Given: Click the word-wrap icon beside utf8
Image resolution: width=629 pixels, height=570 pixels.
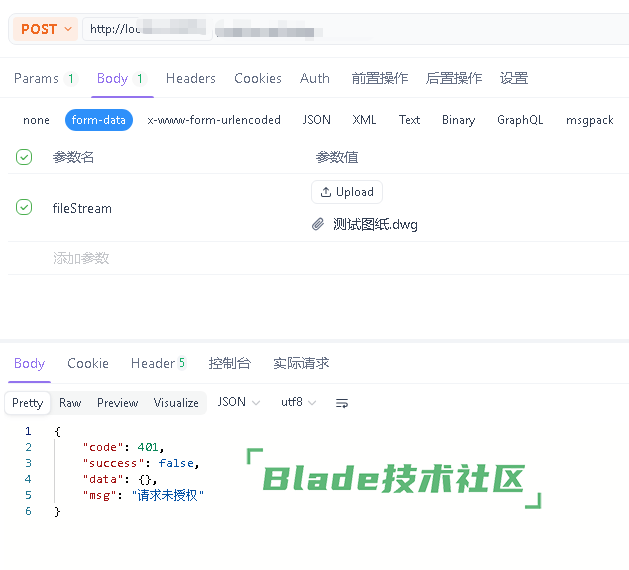Looking at the screenshot, I should point(342,403).
